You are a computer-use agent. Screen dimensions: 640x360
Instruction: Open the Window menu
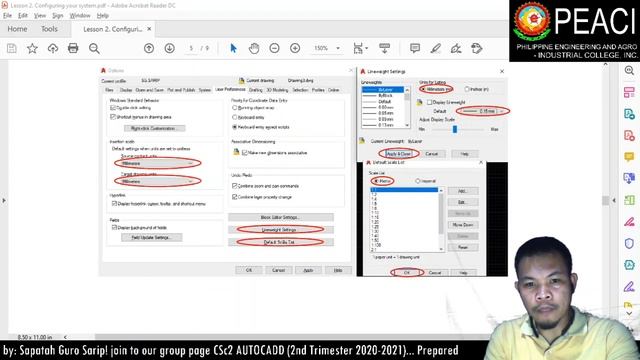(x=80, y=16)
